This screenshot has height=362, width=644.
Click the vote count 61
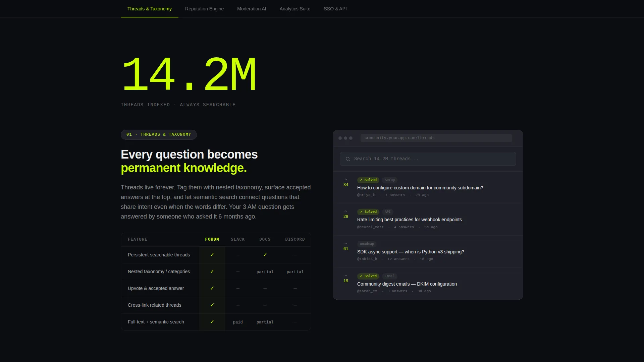346,249
